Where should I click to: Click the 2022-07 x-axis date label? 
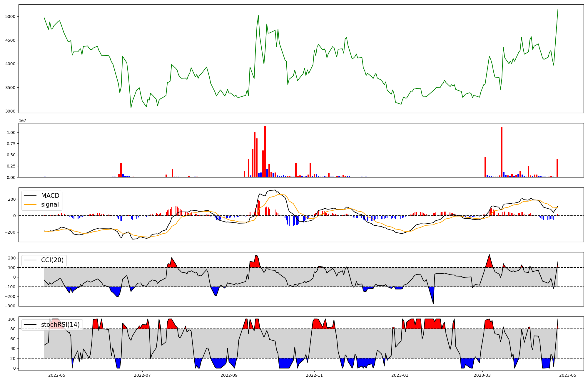142,375
